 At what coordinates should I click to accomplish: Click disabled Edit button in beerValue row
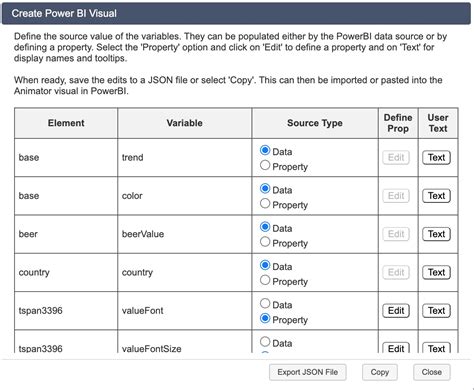tap(396, 234)
